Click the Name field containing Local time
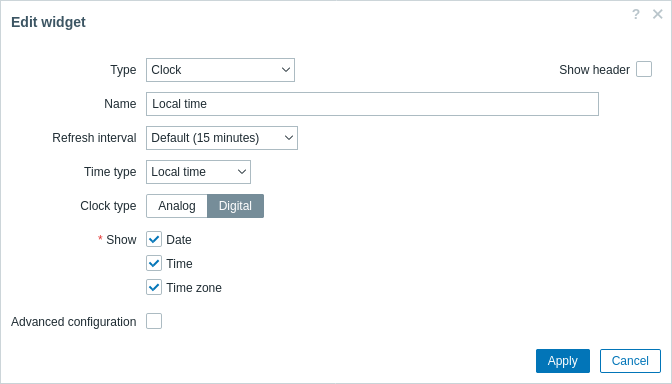The height and width of the screenshot is (384, 672). click(372, 104)
